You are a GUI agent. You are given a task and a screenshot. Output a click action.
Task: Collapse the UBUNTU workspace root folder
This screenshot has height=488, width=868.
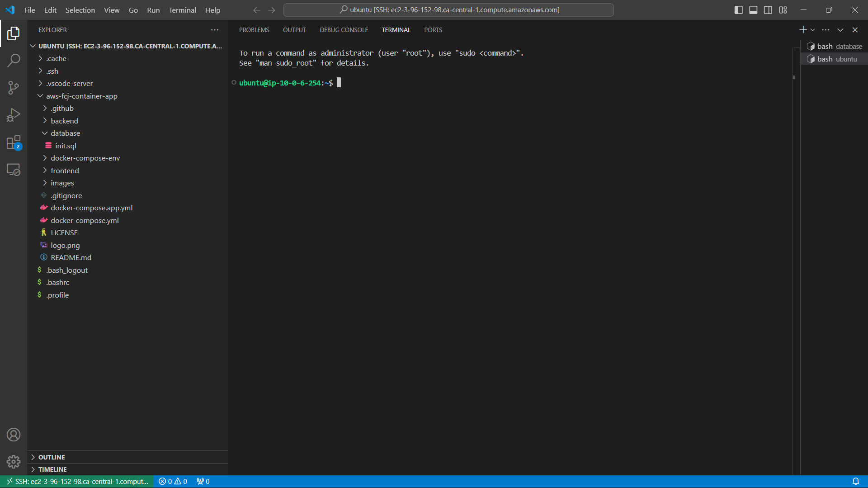click(x=127, y=46)
